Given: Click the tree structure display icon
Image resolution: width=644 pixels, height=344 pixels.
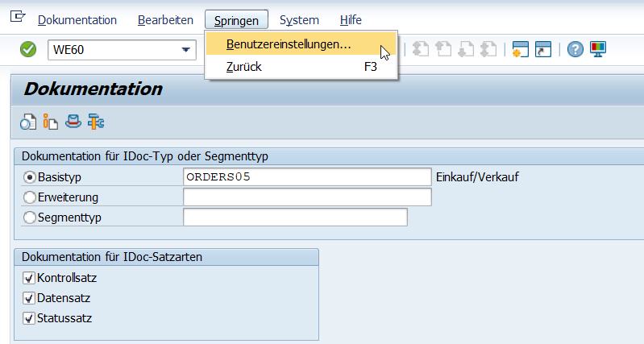Looking at the screenshot, I should pos(96,122).
